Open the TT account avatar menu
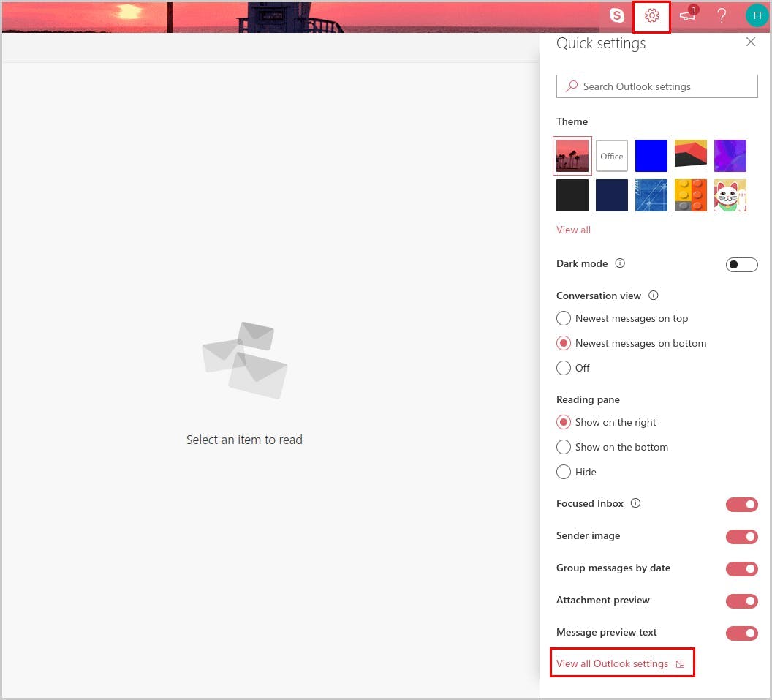This screenshot has height=700, width=772. pyautogui.click(x=757, y=15)
